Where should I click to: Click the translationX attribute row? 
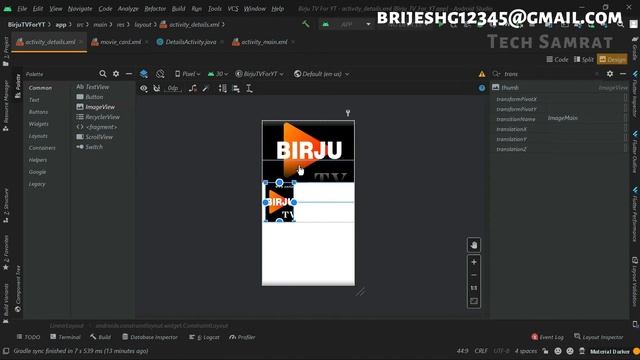[559, 129]
